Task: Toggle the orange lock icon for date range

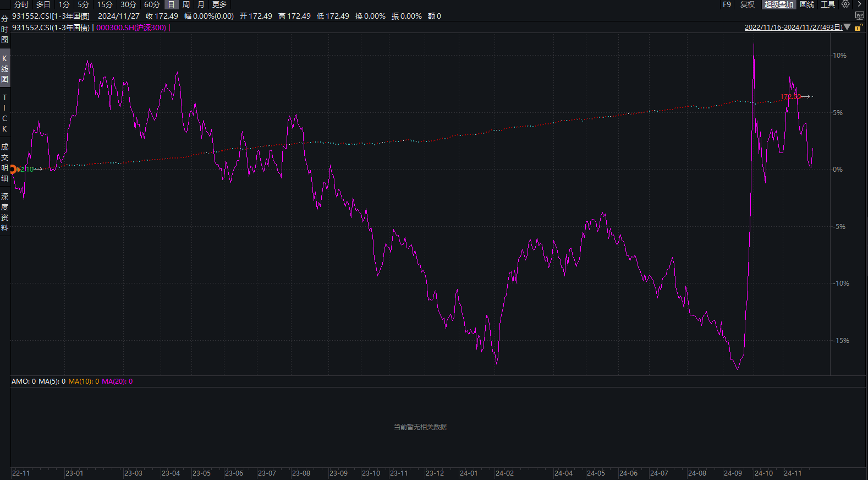Action: (x=858, y=28)
